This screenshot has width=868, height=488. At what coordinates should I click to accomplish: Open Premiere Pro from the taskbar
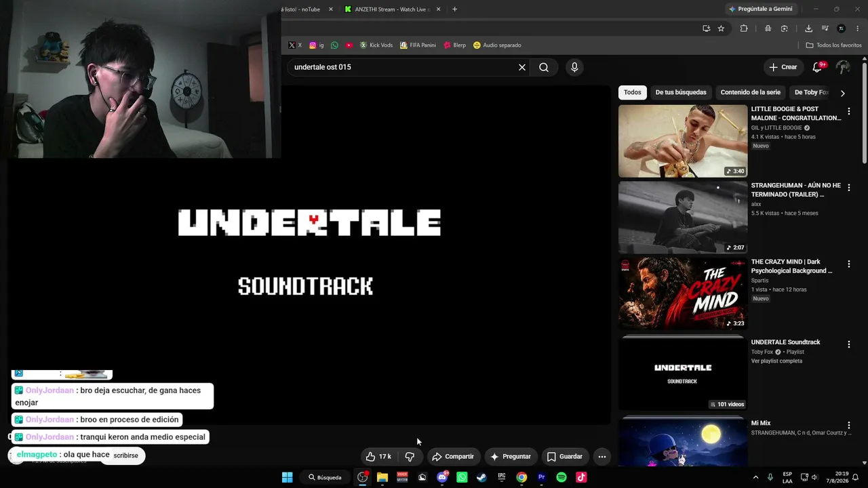click(x=541, y=477)
